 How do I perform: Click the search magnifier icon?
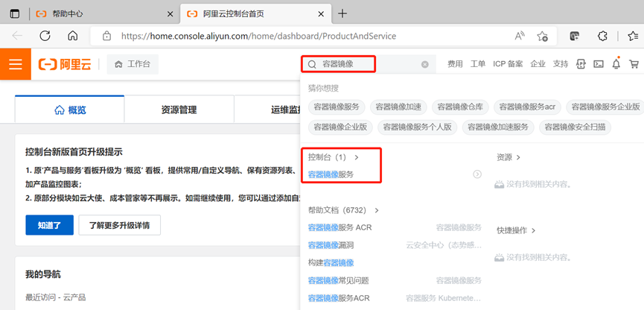[x=312, y=64]
